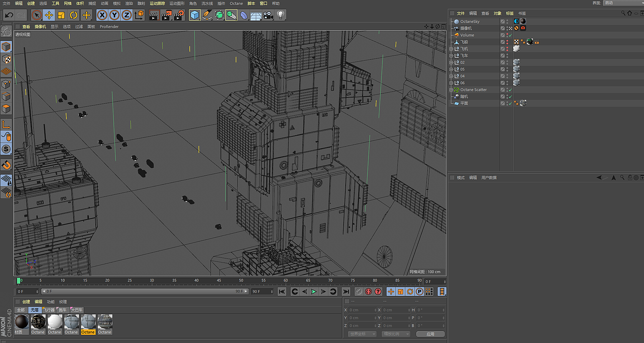The height and width of the screenshot is (343, 644).
Task: Open the Octane menu
Action: click(x=236, y=3)
